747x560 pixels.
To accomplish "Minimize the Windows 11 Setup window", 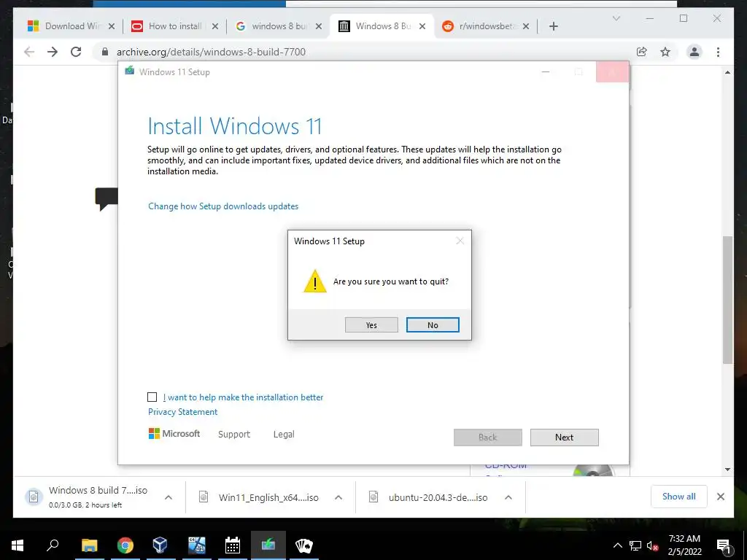I will [x=546, y=72].
